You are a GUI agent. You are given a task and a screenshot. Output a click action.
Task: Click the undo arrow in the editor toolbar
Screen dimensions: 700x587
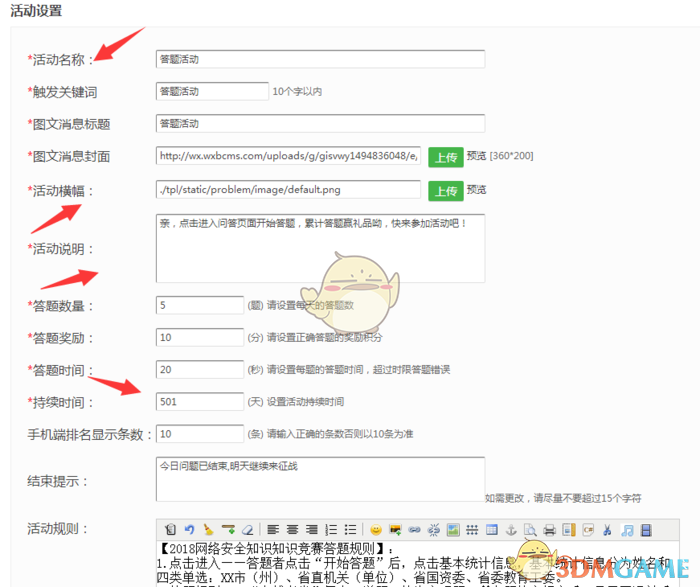[189, 530]
